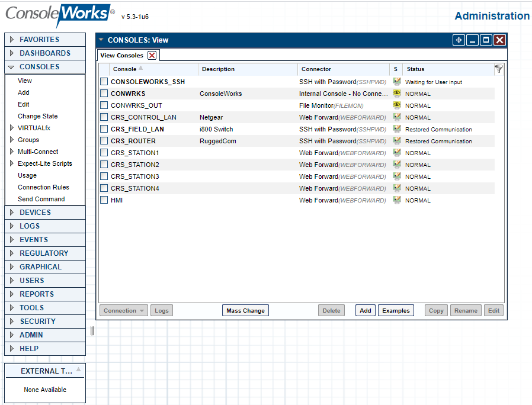The height and width of the screenshot is (405, 532).
Task: Click the status icon for CRS_FIELD_LAN row
Action: (x=396, y=129)
